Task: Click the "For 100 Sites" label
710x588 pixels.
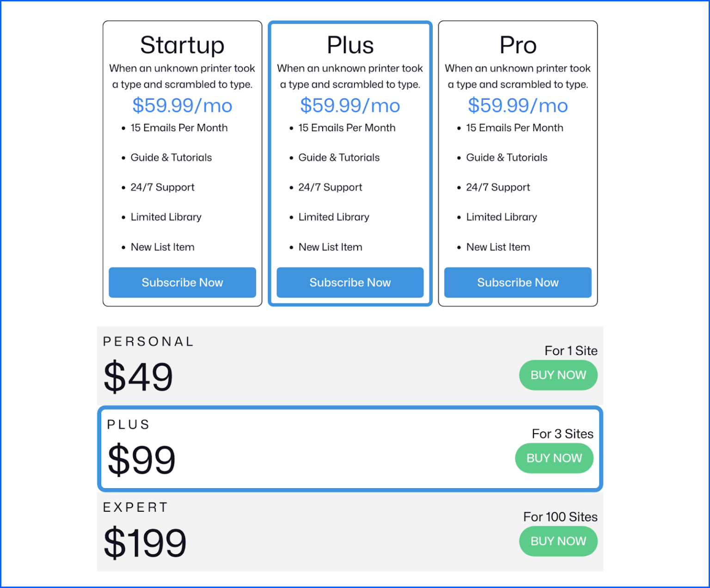Action: pyautogui.click(x=560, y=517)
